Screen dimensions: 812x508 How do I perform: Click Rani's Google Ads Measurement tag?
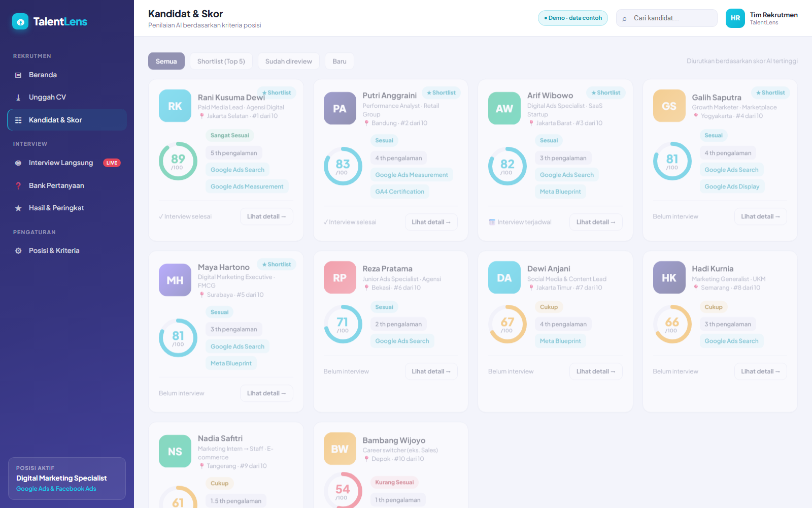point(247,186)
